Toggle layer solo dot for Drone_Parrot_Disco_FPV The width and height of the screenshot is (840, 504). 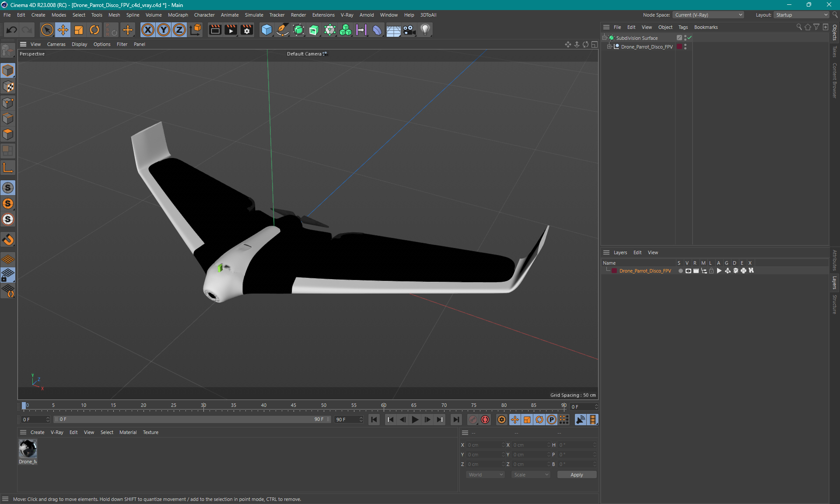click(680, 271)
